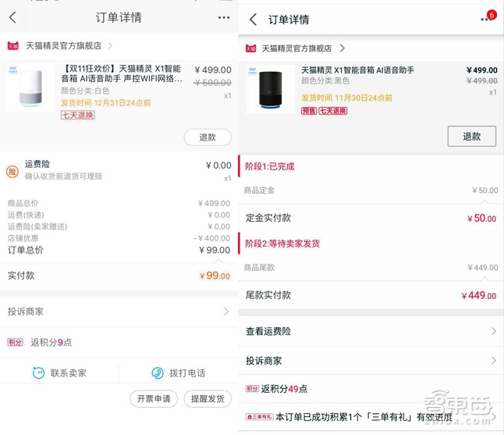Tap back arrow in right order screen
Image resolution: width=504 pixels, height=435 pixels.
pyautogui.click(x=253, y=20)
